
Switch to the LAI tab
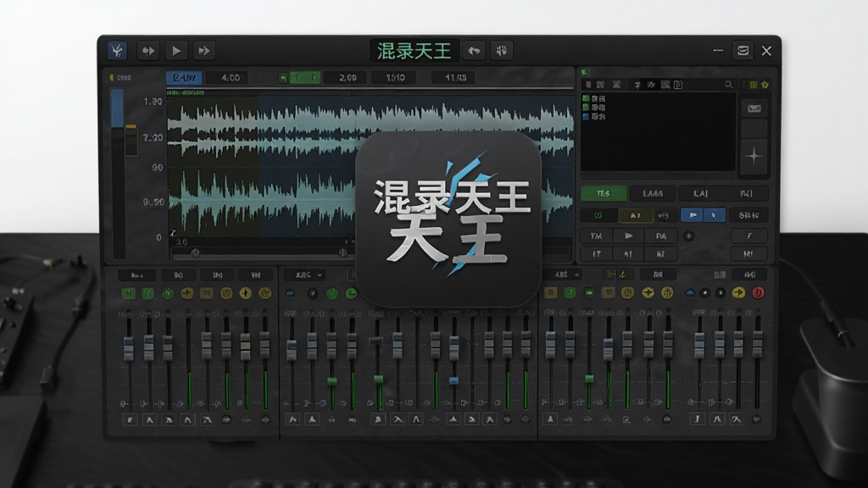tap(701, 194)
